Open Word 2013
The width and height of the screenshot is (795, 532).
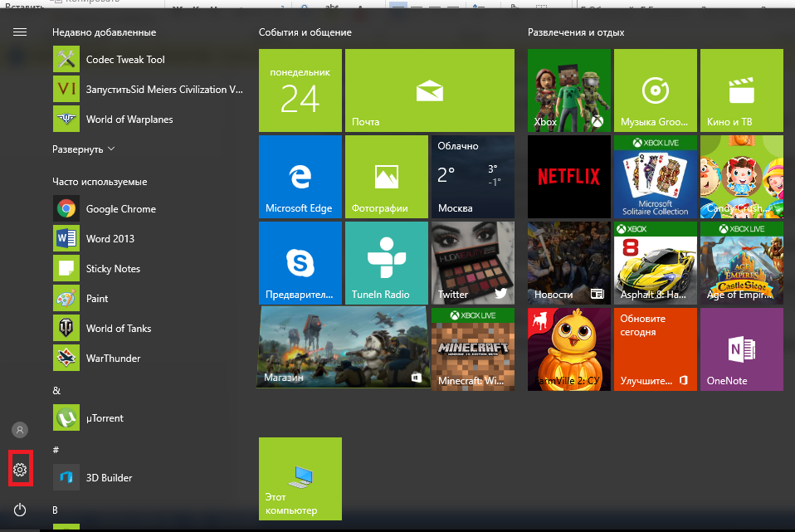[x=148, y=238]
